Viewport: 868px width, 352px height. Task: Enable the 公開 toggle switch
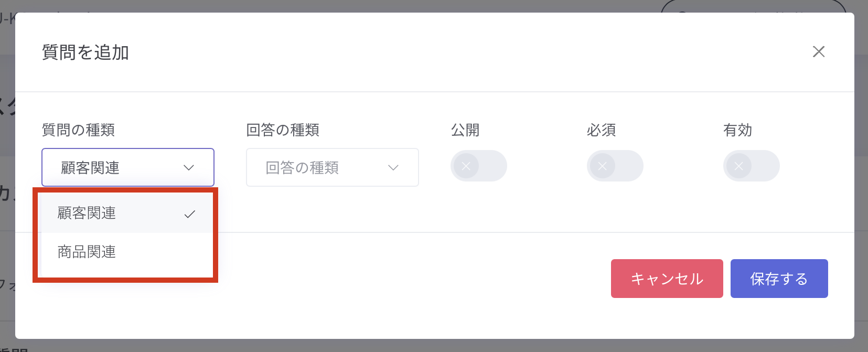tap(478, 166)
